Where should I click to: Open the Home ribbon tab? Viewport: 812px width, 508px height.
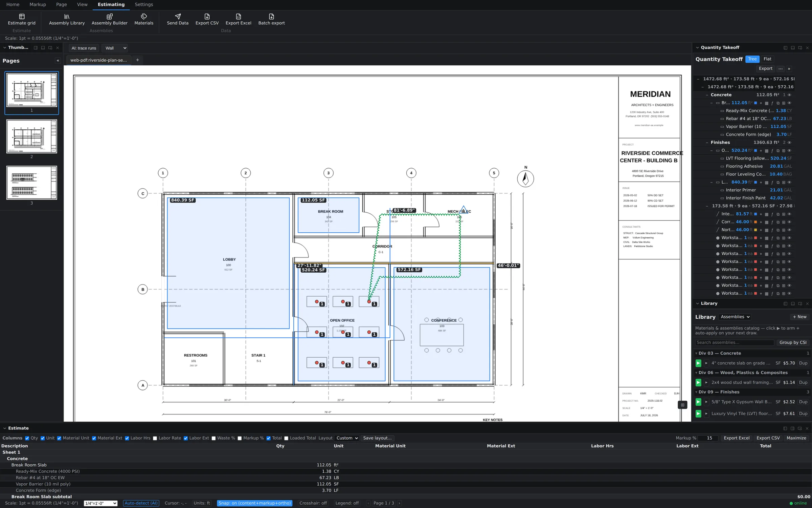click(x=13, y=5)
